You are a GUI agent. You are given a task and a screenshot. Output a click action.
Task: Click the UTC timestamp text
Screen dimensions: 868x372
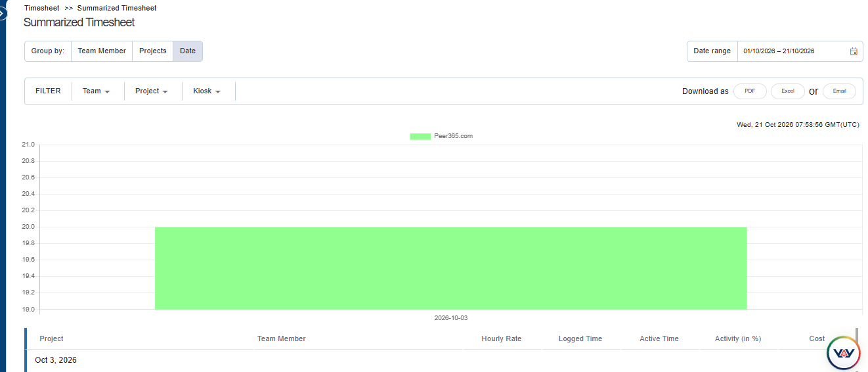pyautogui.click(x=798, y=125)
